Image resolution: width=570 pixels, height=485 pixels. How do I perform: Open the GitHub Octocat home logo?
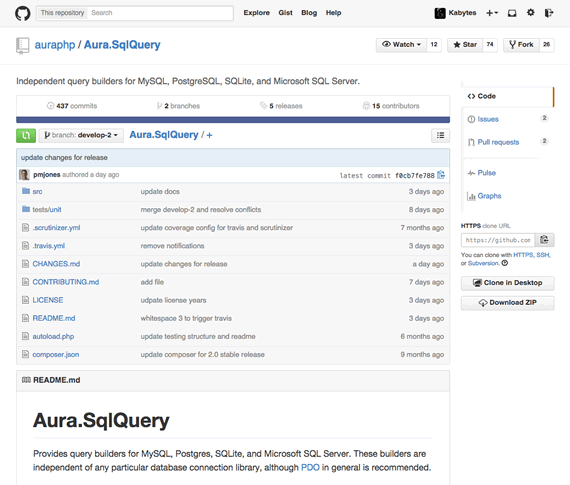click(x=23, y=13)
